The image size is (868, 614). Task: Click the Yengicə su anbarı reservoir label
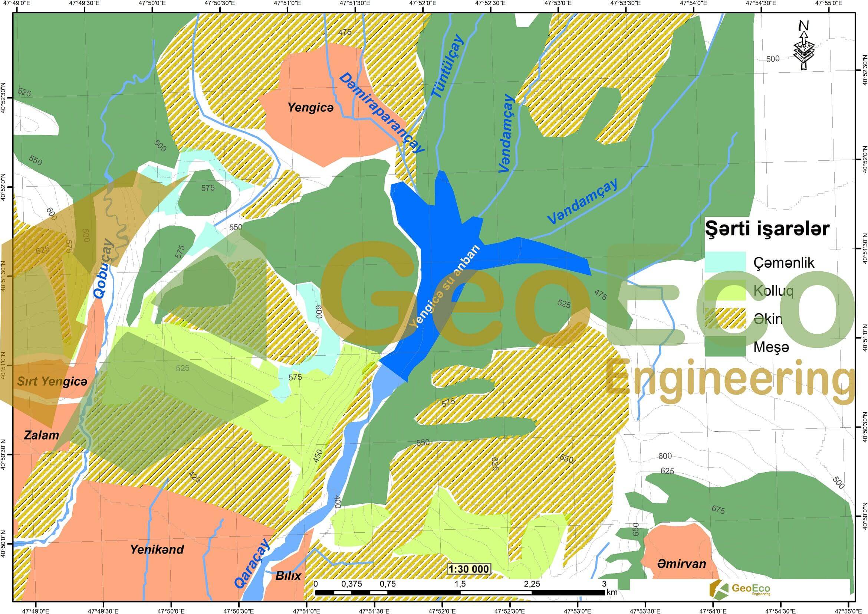[x=445, y=287]
